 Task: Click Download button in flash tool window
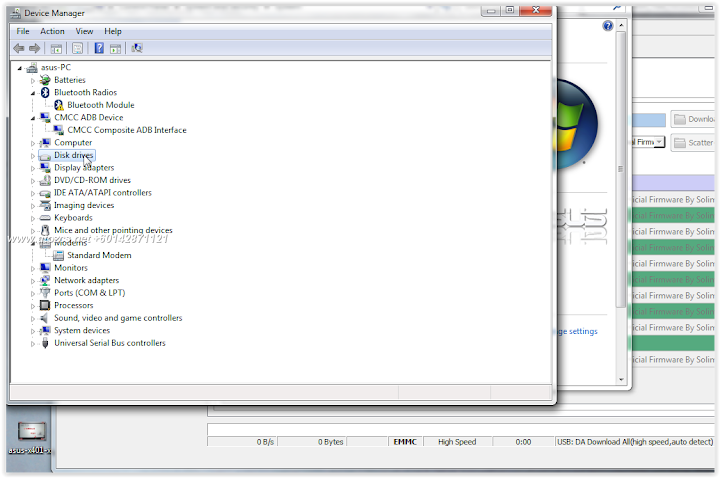pos(693,119)
